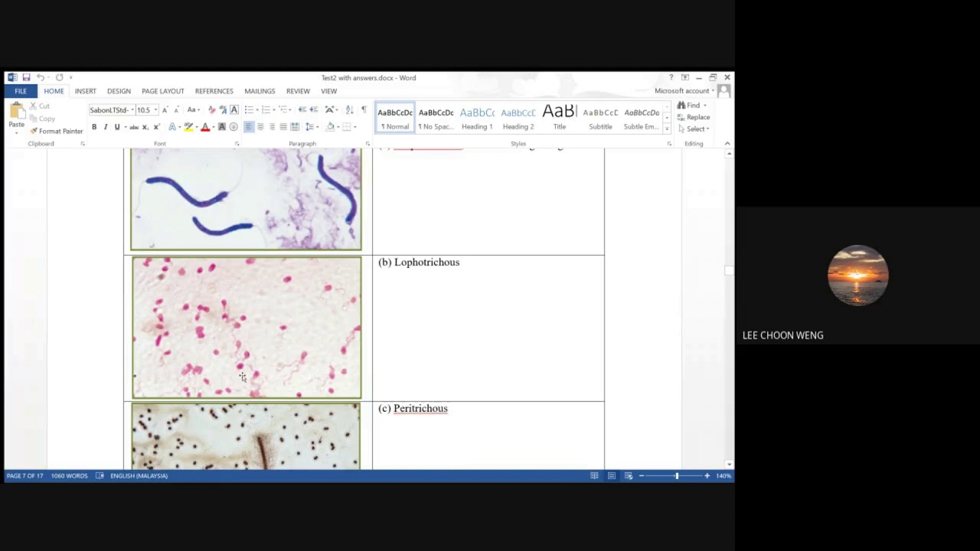Open the Select dropdown in Editing

[695, 129]
